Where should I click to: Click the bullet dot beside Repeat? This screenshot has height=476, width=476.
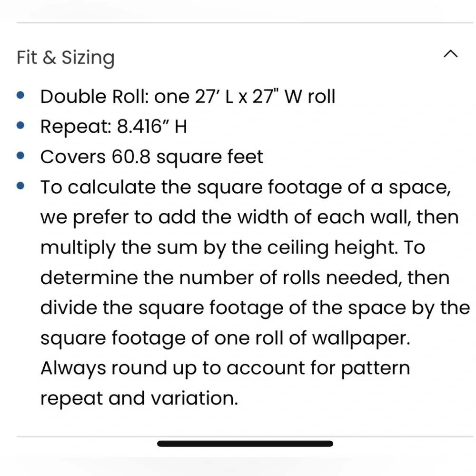coord(20,125)
